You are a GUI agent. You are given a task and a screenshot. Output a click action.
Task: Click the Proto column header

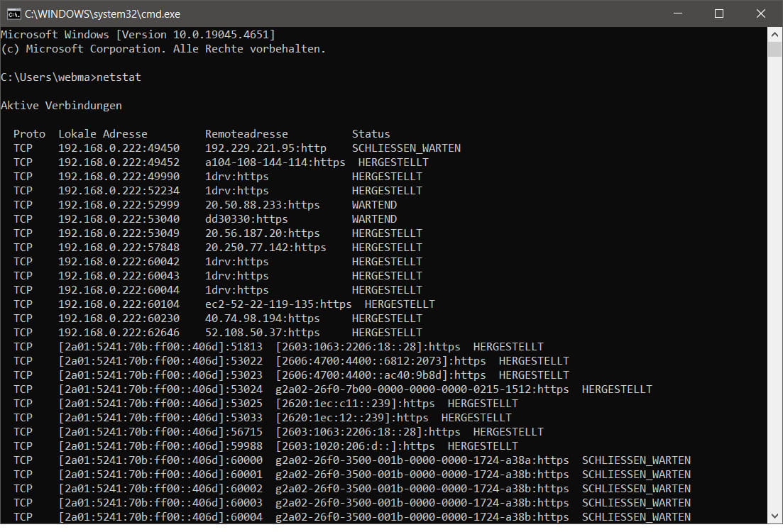(29, 134)
